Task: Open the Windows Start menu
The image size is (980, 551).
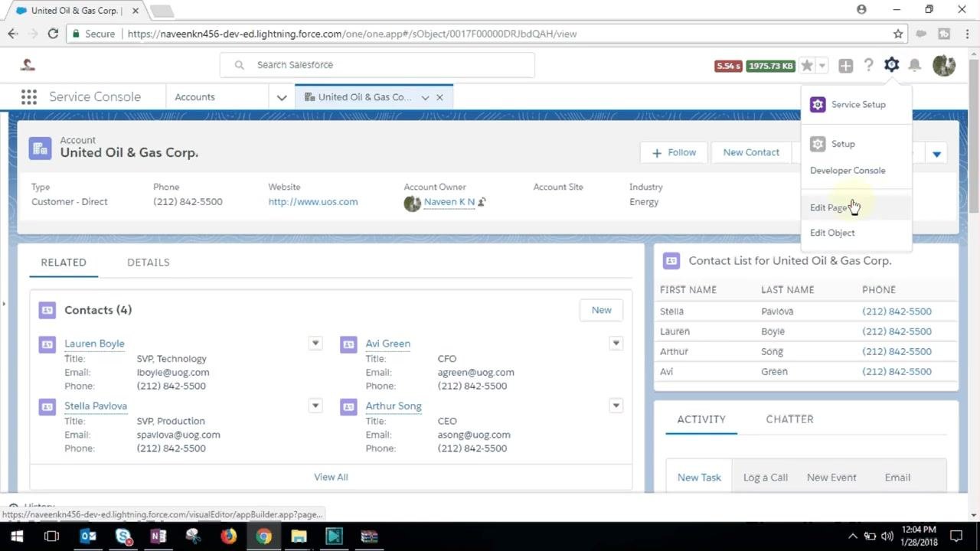Action: [x=17, y=536]
